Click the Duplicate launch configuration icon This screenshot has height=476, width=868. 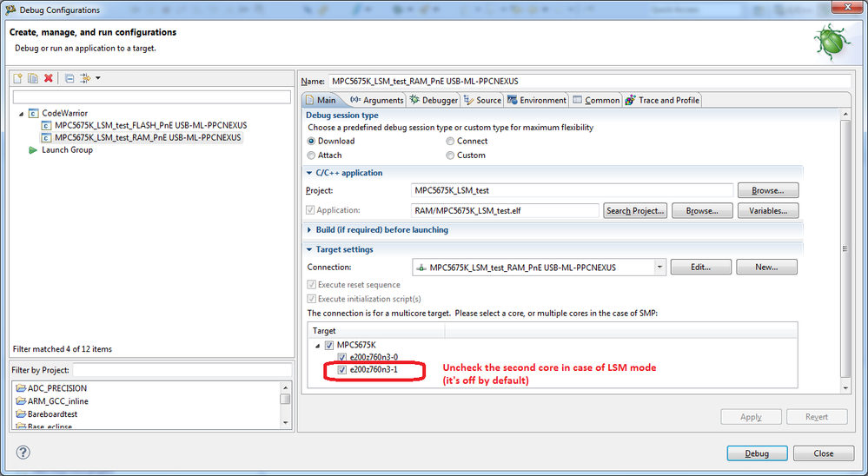point(33,78)
